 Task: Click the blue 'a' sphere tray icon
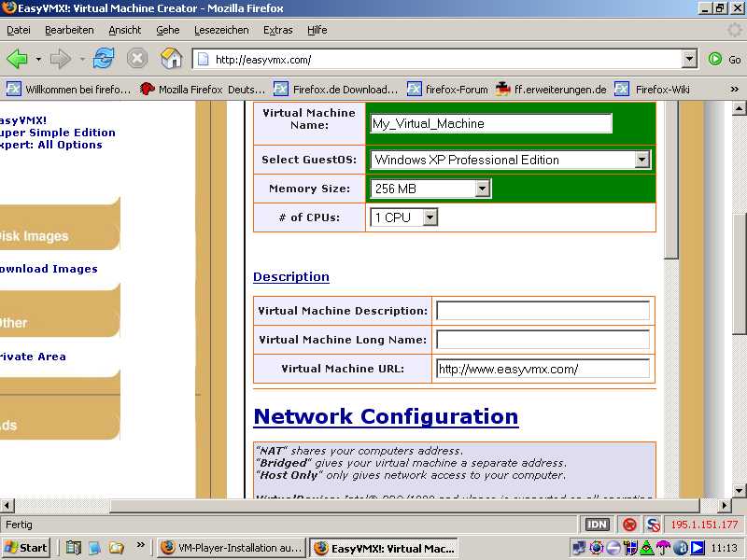coord(681,548)
